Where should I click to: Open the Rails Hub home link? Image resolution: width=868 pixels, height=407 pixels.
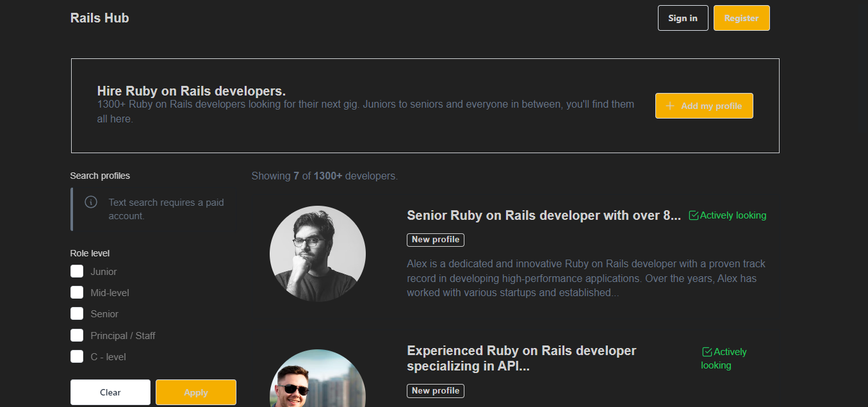click(x=99, y=18)
